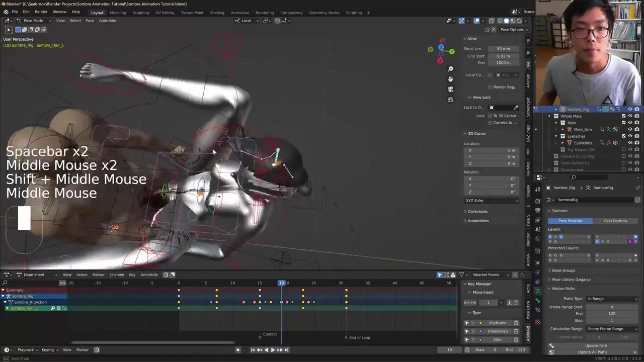Uncheck the Whole Male collection checkbox
The image size is (644, 362).
(x=623, y=116)
